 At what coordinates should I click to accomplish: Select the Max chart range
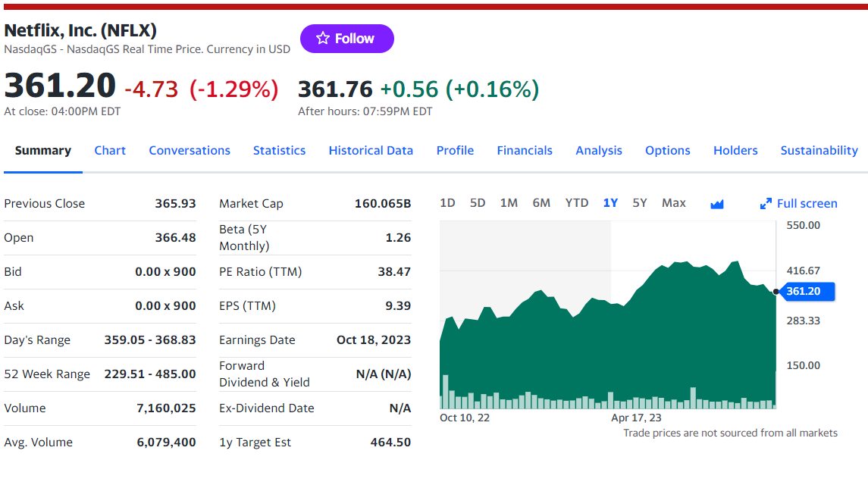pos(674,203)
